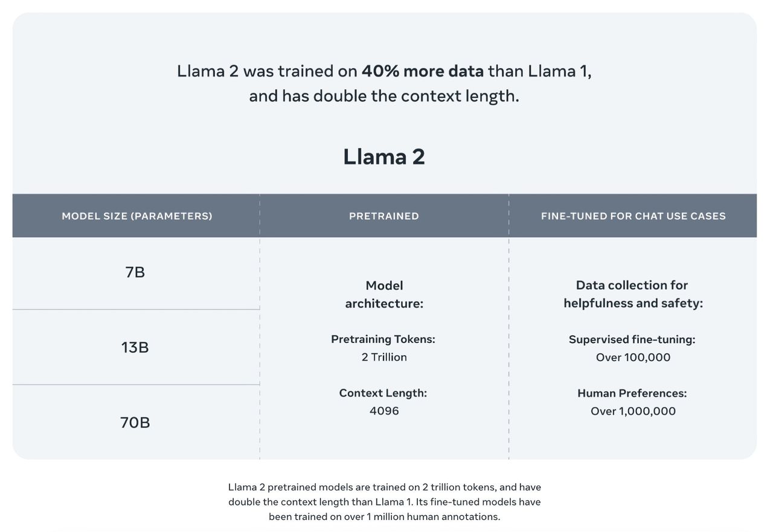773x532 pixels.
Task: Click the 4096 context length value
Action: pyautogui.click(x=384, y=411)
